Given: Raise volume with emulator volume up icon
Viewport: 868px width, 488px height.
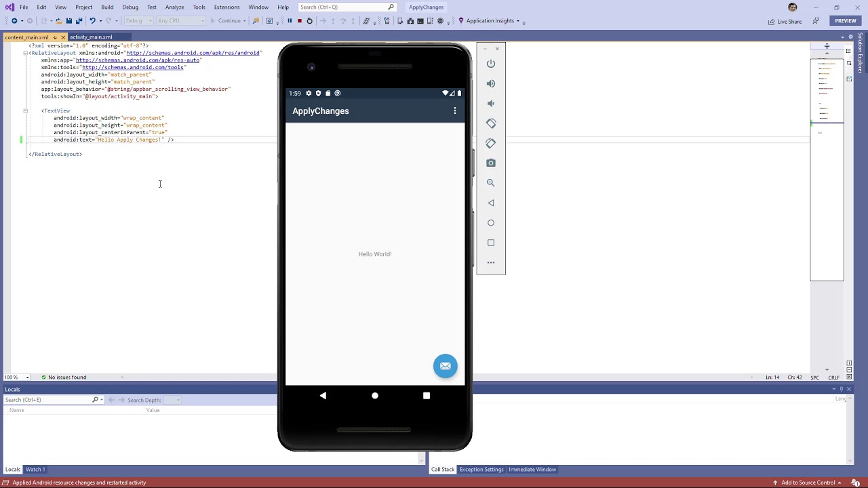Looking at the screenshot, I should [491, 83].
